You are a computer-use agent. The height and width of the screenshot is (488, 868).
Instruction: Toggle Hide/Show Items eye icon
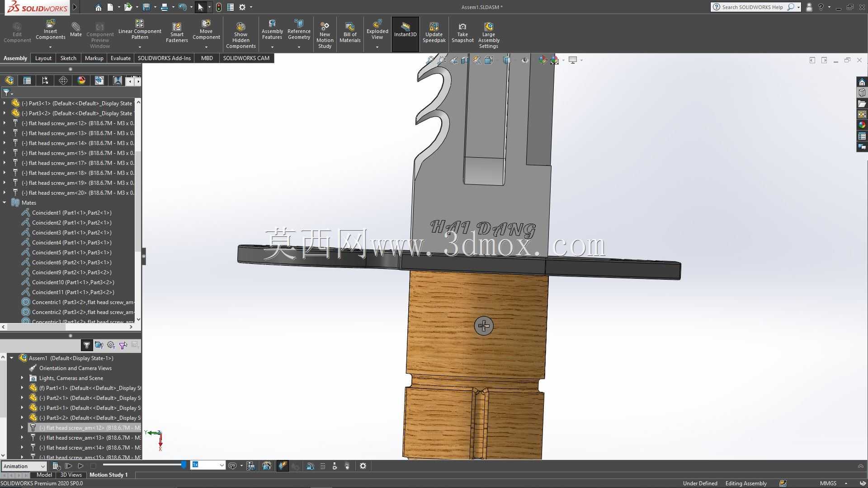524,60
